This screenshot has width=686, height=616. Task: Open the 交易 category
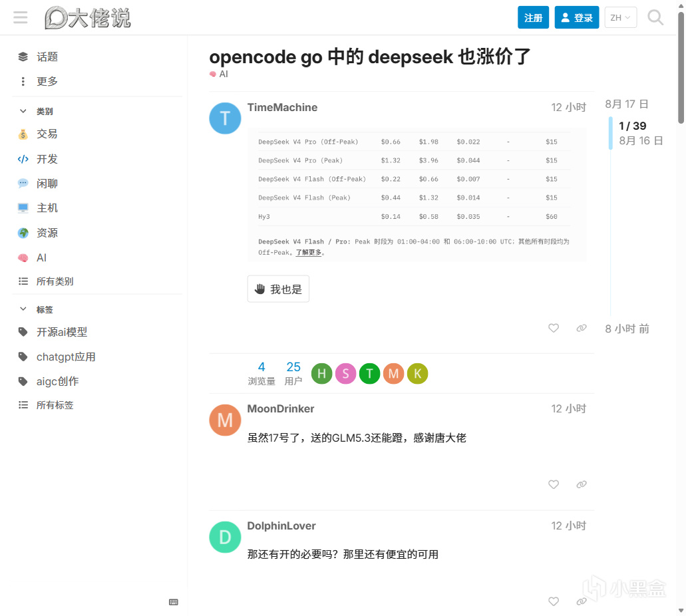click(47, 134)
